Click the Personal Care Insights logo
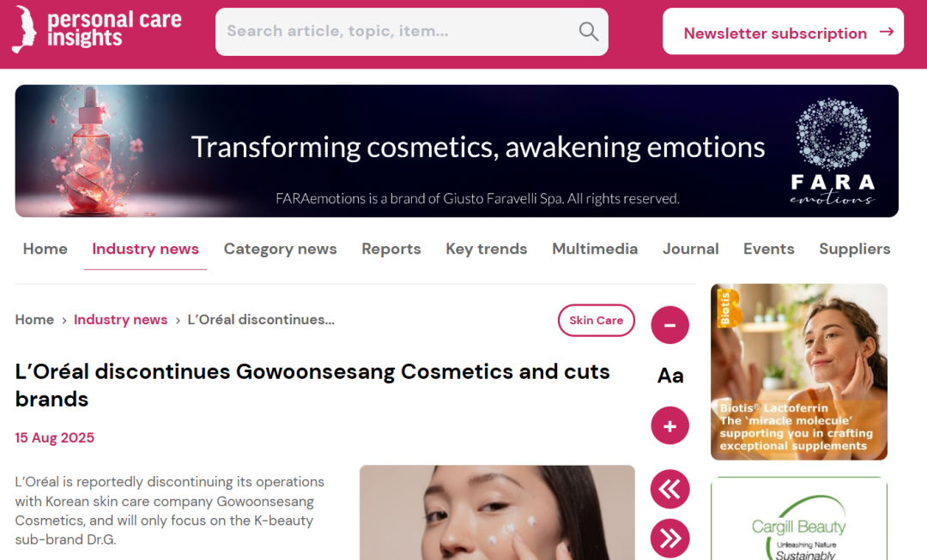This screenshot has height=560, width=927. tap(98, 29)
